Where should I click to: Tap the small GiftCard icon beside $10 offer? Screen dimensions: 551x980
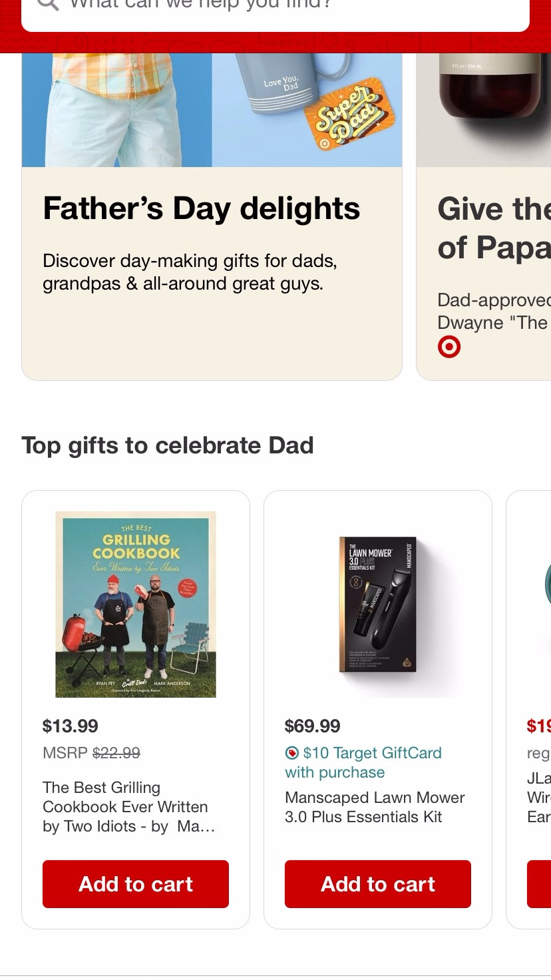[x=291, y=754]
